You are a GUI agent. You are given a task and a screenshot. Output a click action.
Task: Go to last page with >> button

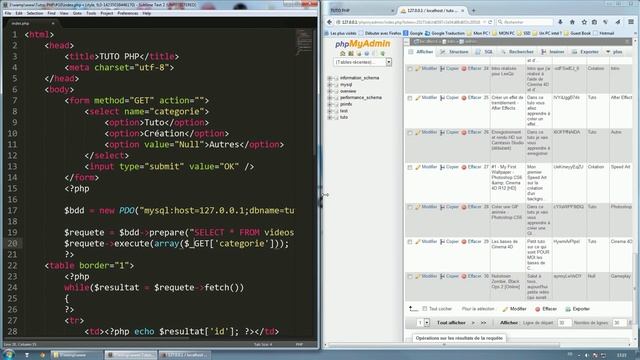pos(484,323)
